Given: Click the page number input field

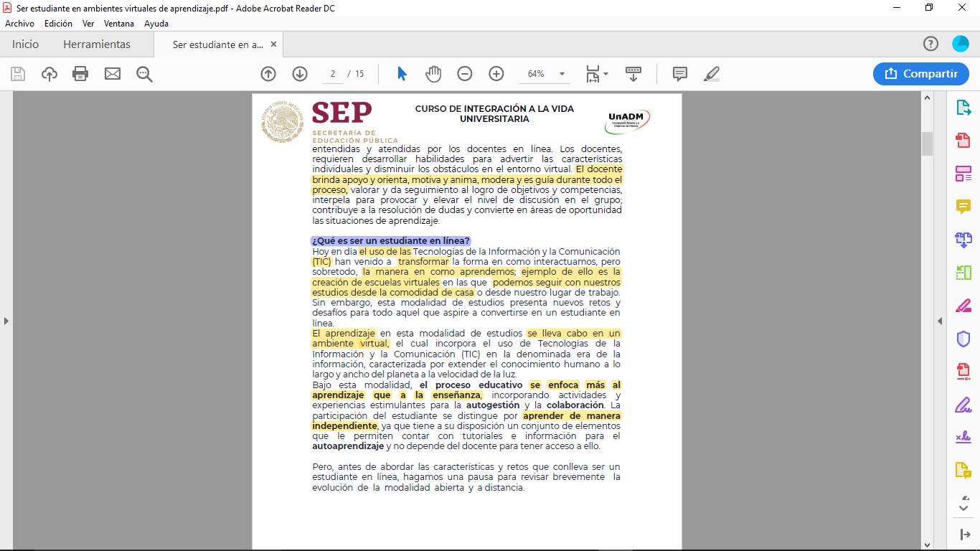Looking at the screenshot, I should [333, 74].
